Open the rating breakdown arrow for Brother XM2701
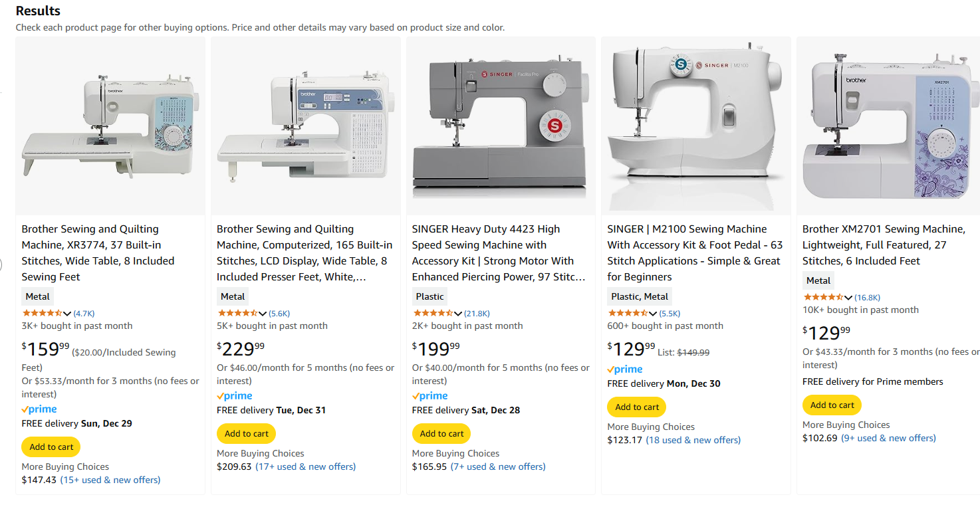Image resolution: width=980 pixels, height=511 pixels. tap(848, 298)
